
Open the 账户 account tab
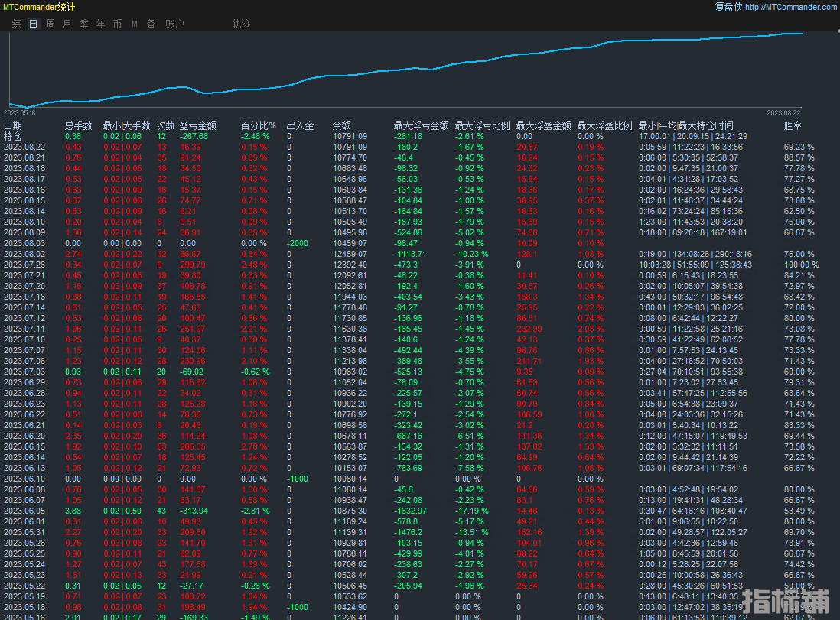[x=174, y=24]
